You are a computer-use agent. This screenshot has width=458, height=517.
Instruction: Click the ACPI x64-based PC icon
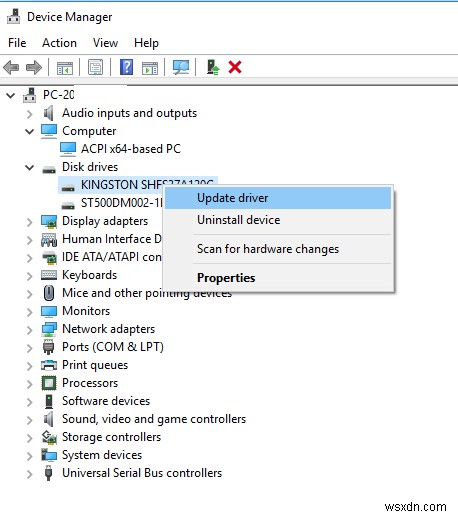68,149
